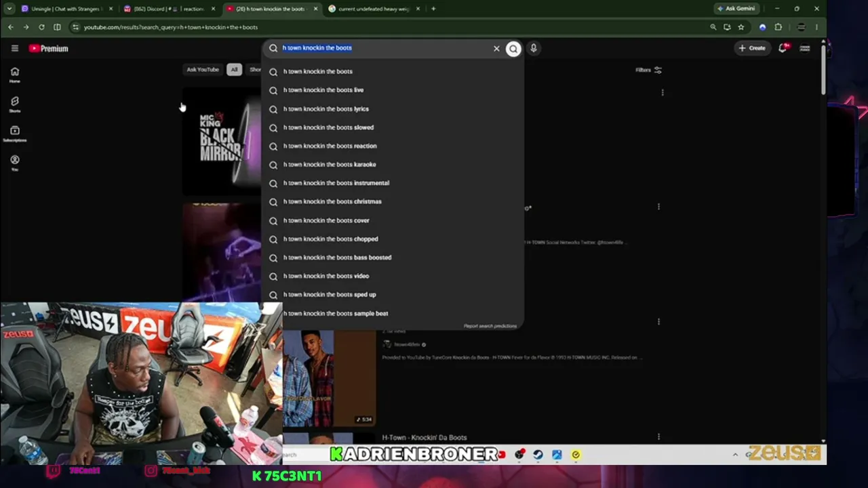Toggle the browser side panel icon
The image size is (868, 488).
[57, 27]
